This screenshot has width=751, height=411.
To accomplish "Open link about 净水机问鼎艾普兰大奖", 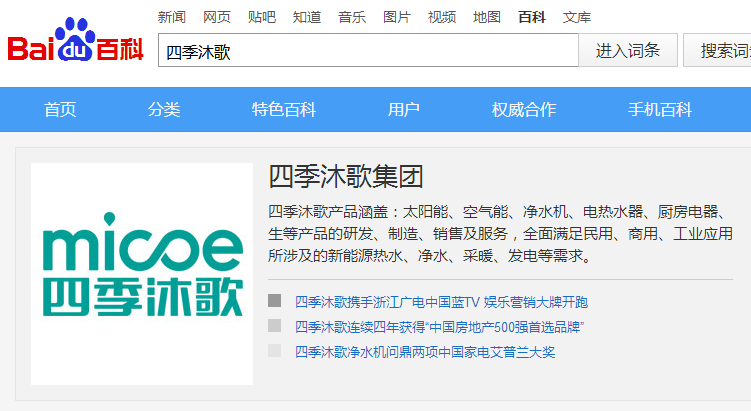I will point(425,352).
